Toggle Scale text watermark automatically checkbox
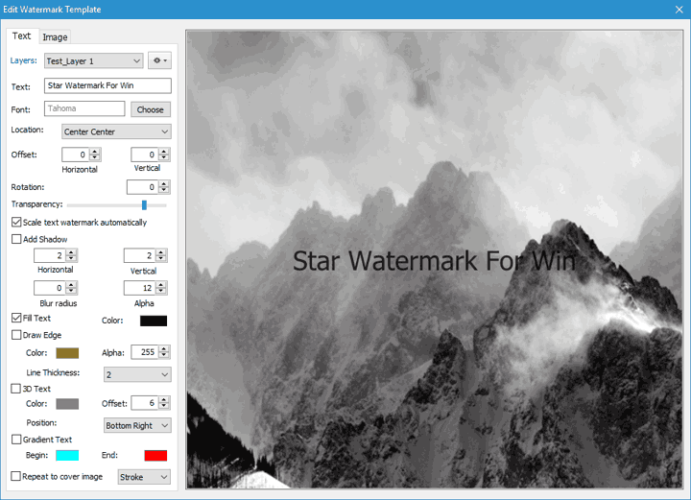The image size is (691, 500). pyautogui.click(x=16, y=222)
